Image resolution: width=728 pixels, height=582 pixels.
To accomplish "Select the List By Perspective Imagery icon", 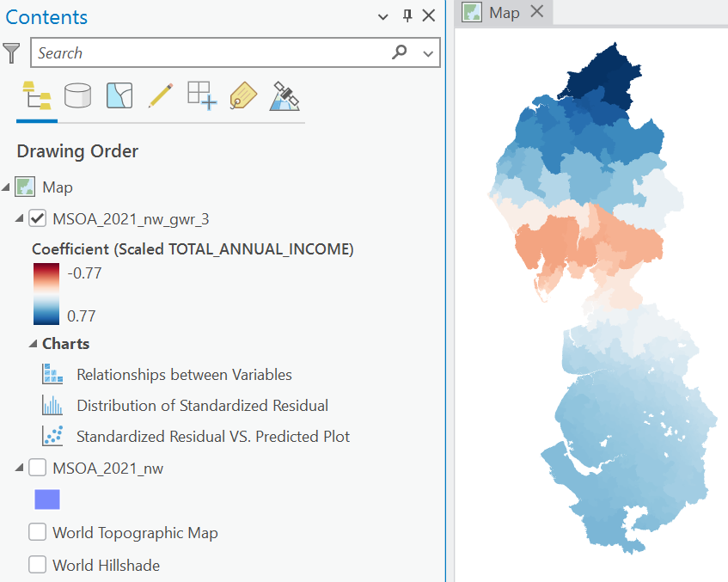I will [x=284, y=96].
